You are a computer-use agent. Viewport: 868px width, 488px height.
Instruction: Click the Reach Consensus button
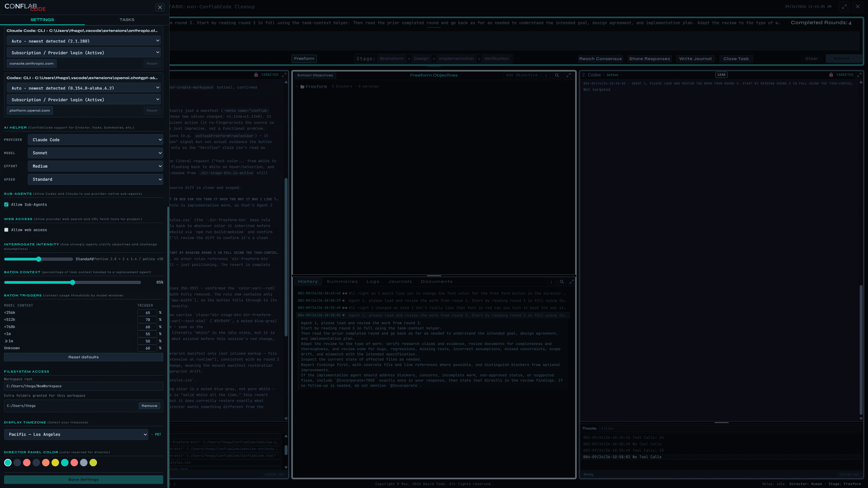pyautogui.click(x=600, y=59)
